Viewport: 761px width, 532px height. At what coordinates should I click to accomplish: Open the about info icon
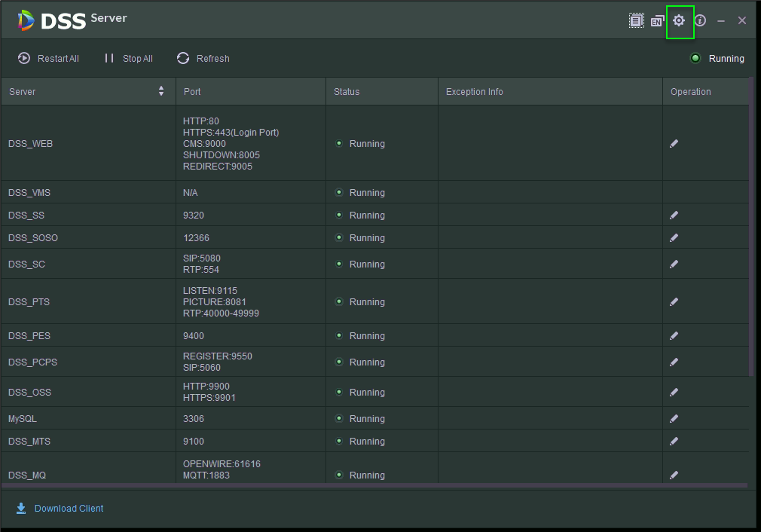pos(700,21)
